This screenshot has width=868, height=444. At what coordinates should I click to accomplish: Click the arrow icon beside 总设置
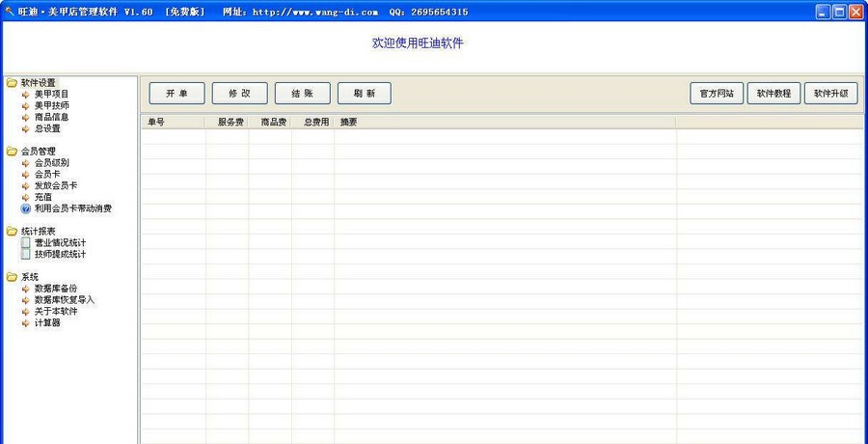click(x=25, y=129)
